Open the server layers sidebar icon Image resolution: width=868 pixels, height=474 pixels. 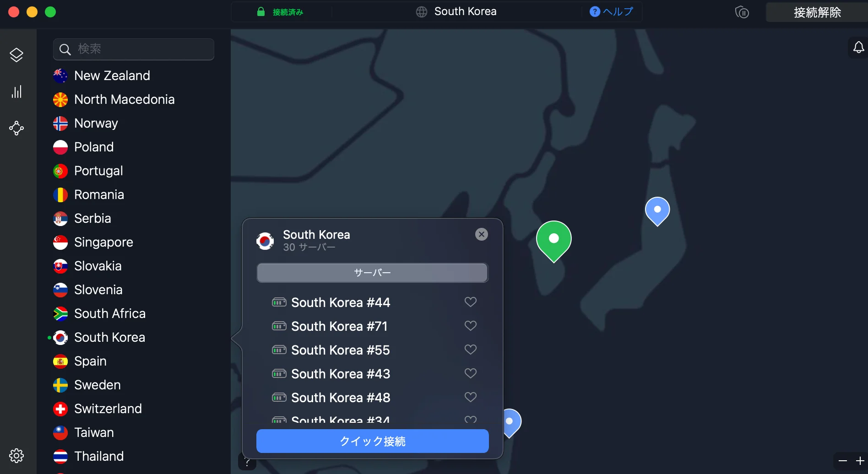[16, 55]
